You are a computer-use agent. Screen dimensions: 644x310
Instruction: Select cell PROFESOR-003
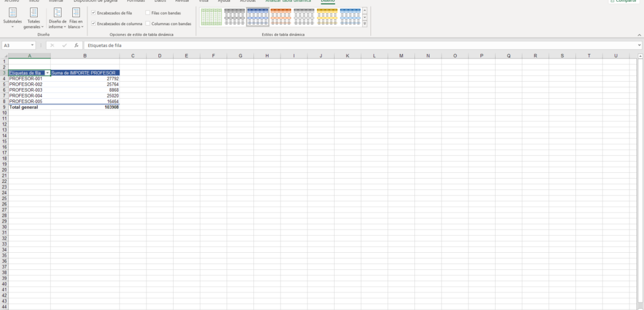tap(30, 90)
